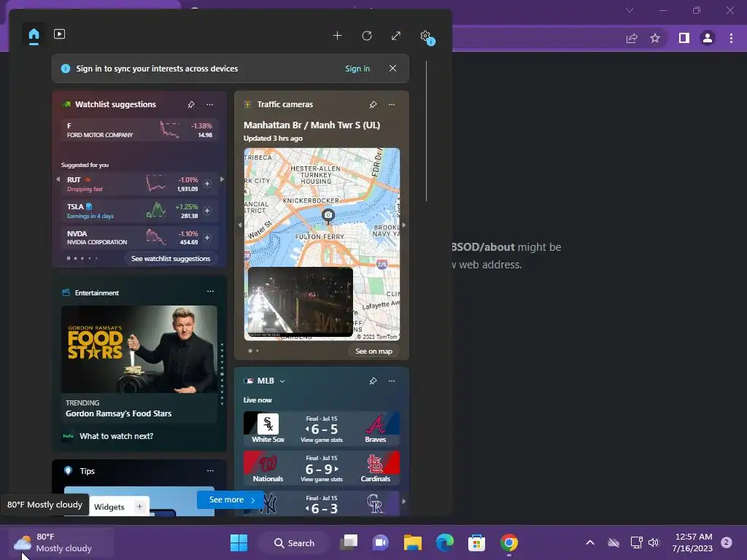The width and height of the screenshot is (747, 560).
Task: Open File Explorer from taskbar
Action: [x=413, y=542]
